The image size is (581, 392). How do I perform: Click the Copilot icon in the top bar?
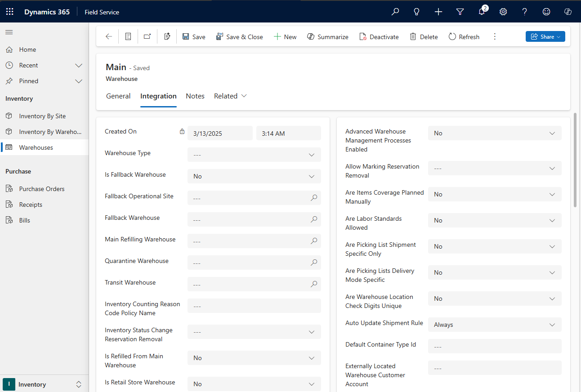click(x=568, y=12)
